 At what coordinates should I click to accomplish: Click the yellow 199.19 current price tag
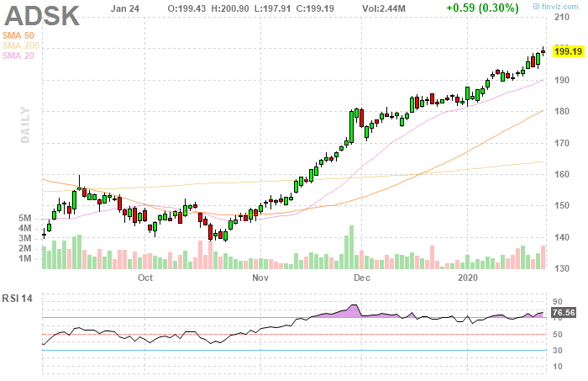[569, 51]
